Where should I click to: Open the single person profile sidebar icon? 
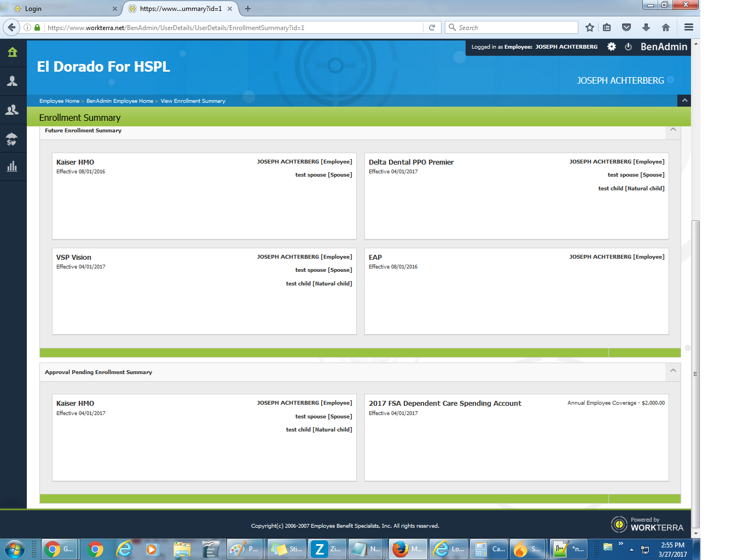[12, 81]
